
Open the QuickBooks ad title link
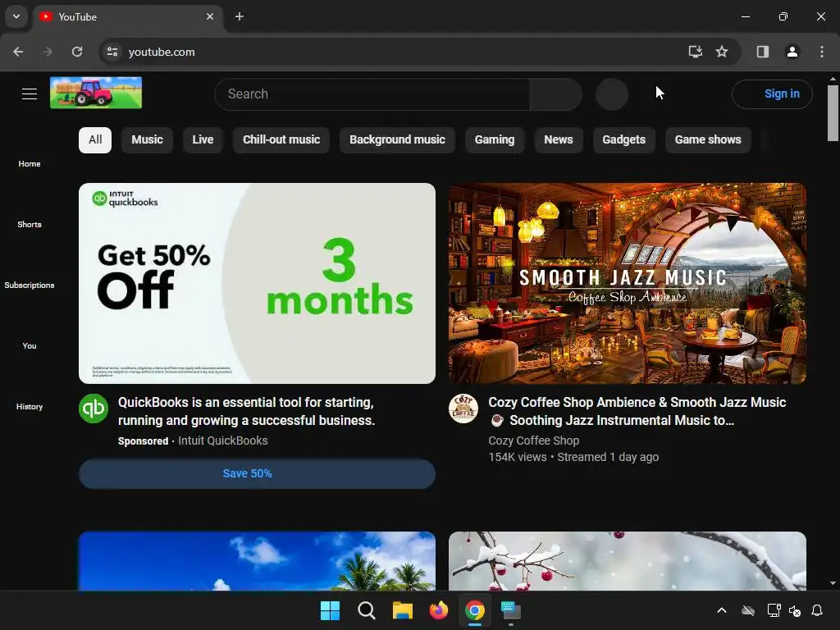point(246,412)
